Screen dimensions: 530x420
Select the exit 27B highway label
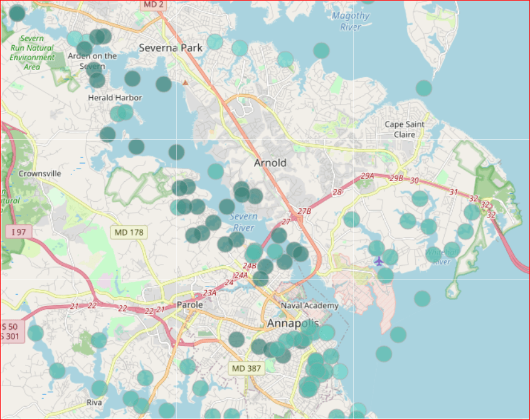click(304, 212)
